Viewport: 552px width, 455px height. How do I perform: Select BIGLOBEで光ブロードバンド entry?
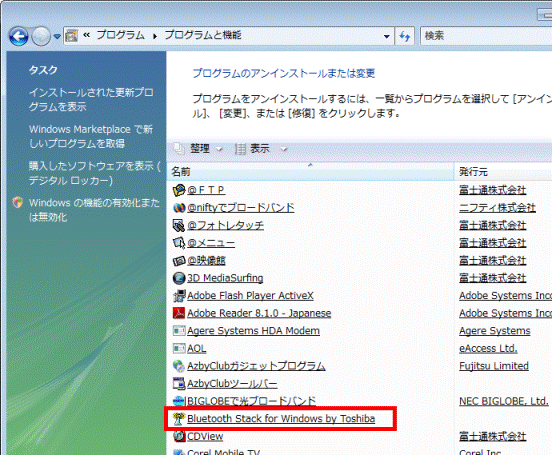pyautogui.click(x=251, y=401)
